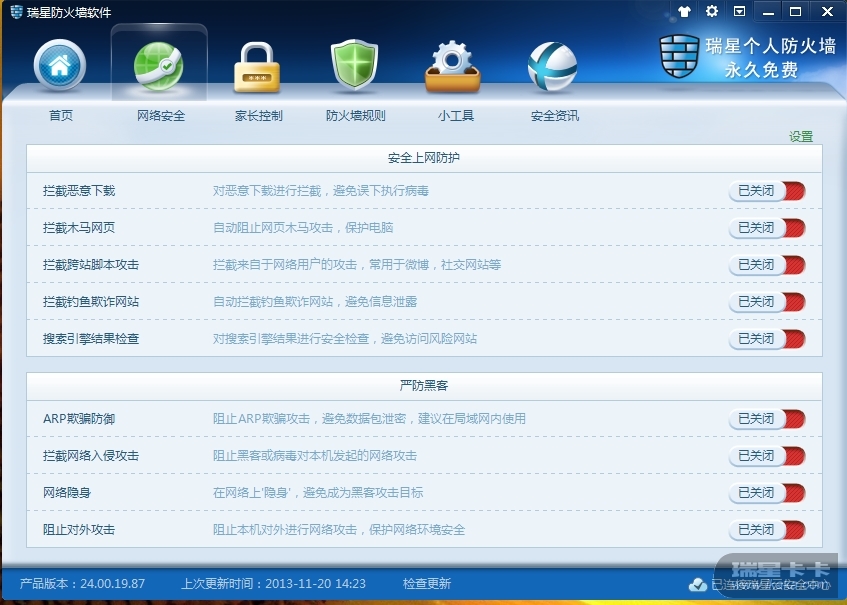Click the green 设置 link
The image size is (847, 605).
coord(801,137)
